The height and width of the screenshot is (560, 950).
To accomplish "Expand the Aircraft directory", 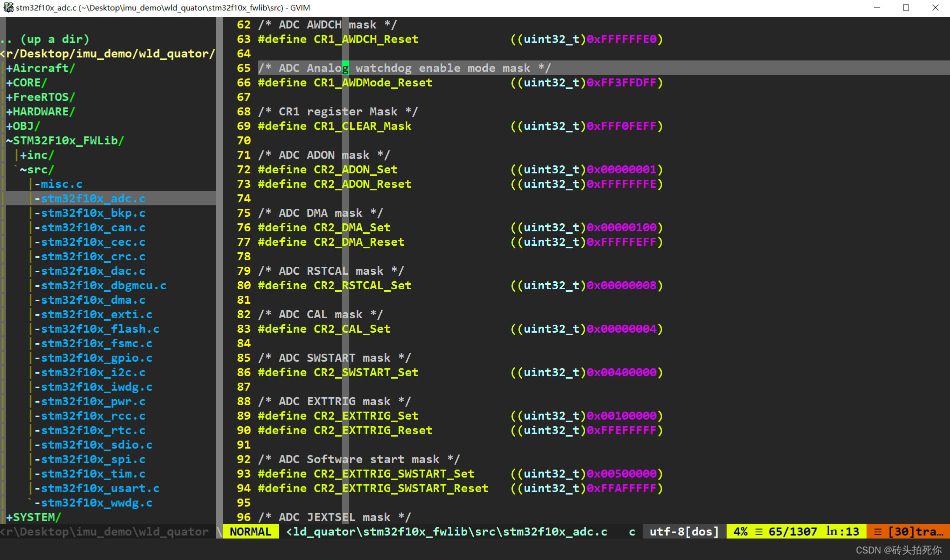I will click(40, 68).
